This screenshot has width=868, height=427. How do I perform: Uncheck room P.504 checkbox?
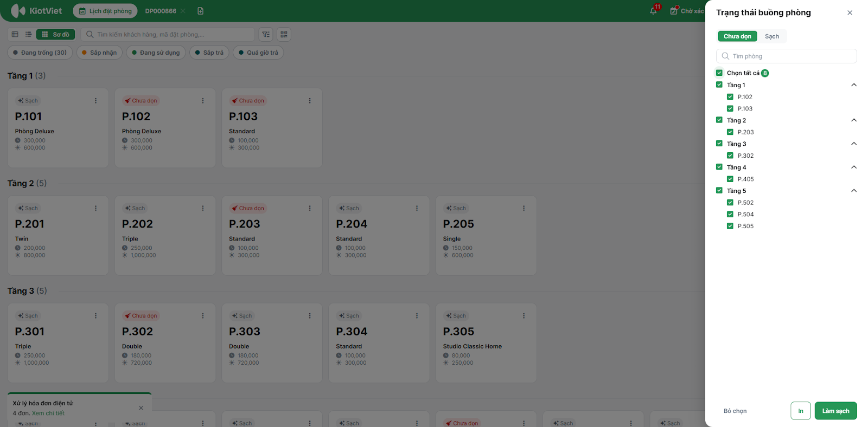pos(730,214)
